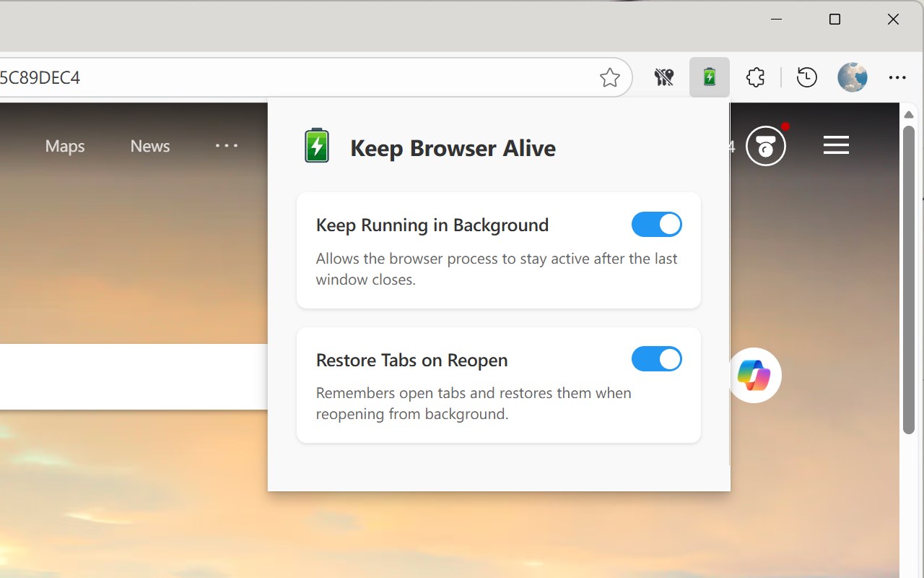Open browser settings via ellipsis menu
The height and width of the screenshot is (578, 924).
[897, 77]
